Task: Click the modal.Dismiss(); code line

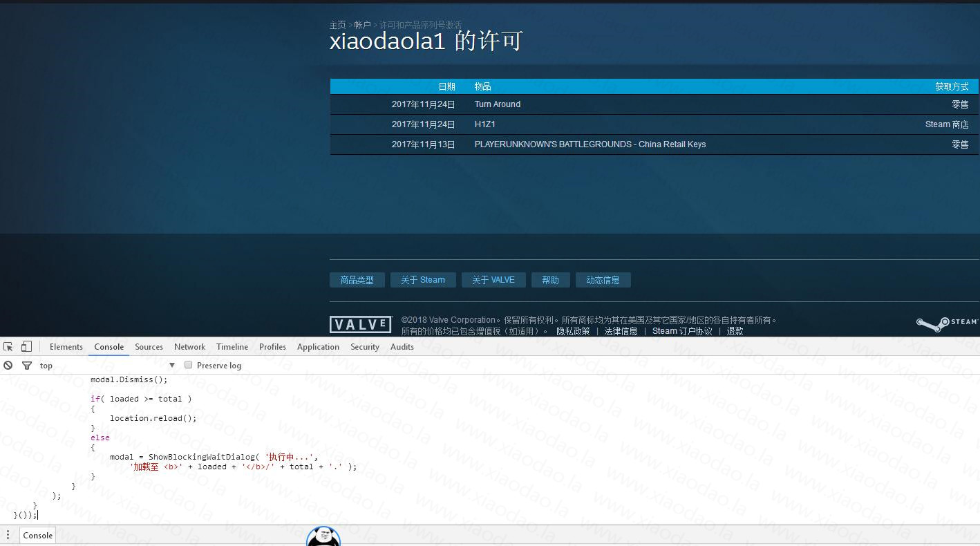Action: [x=129, y=379]
